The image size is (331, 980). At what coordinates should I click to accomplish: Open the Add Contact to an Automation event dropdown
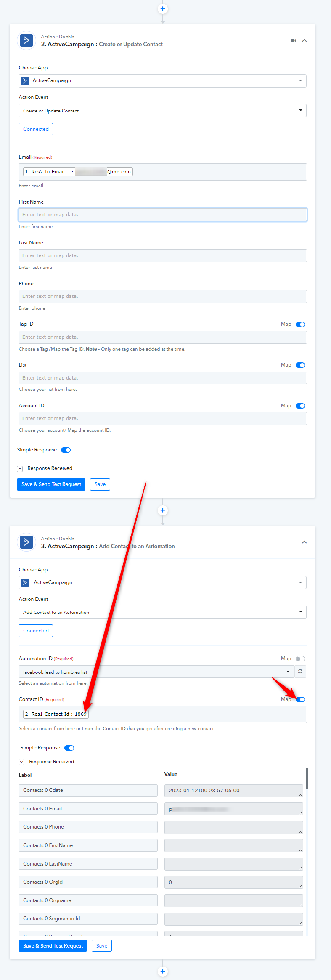coord(162,612)
